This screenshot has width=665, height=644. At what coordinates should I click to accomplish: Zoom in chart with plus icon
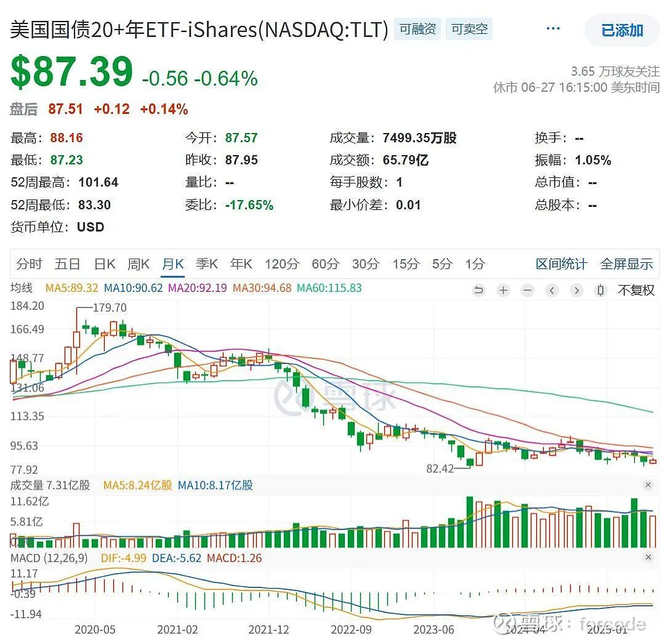point(504,291)
